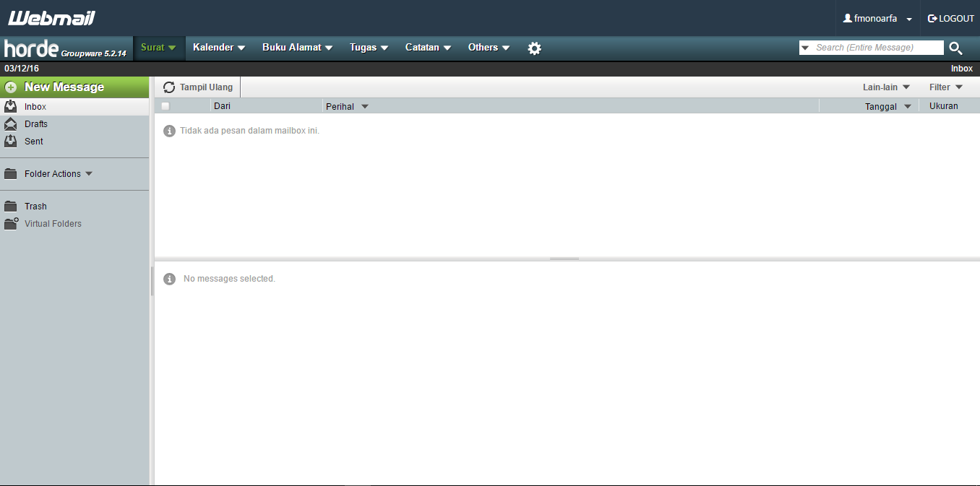Toggle the select-all messages checkbox
Image resolution: width=980 pixels, height=486 pixels.
[x=165, y=105]
